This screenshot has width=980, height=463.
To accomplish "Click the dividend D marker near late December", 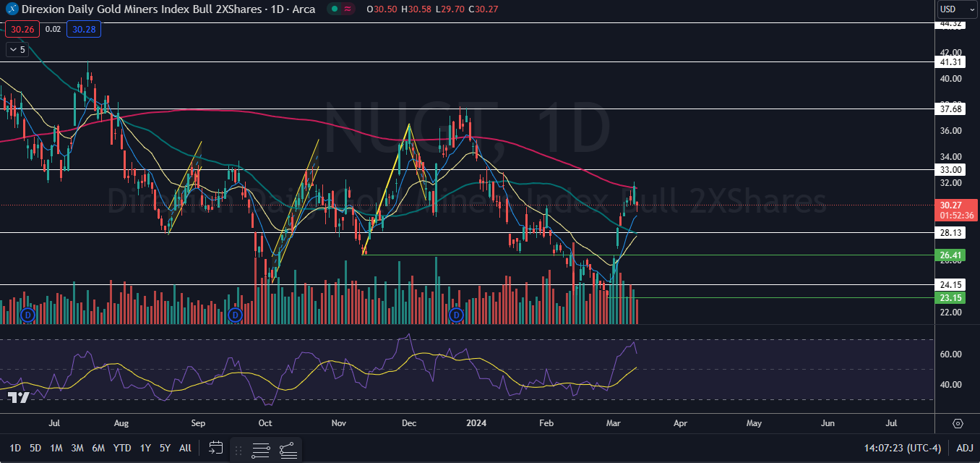I will (456, 315).
